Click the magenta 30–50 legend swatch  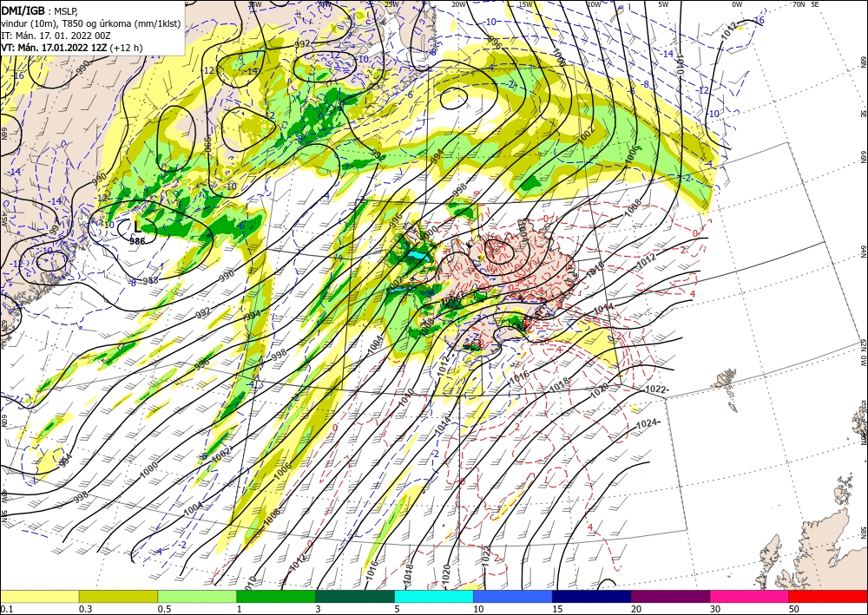(x=750, y=596)
